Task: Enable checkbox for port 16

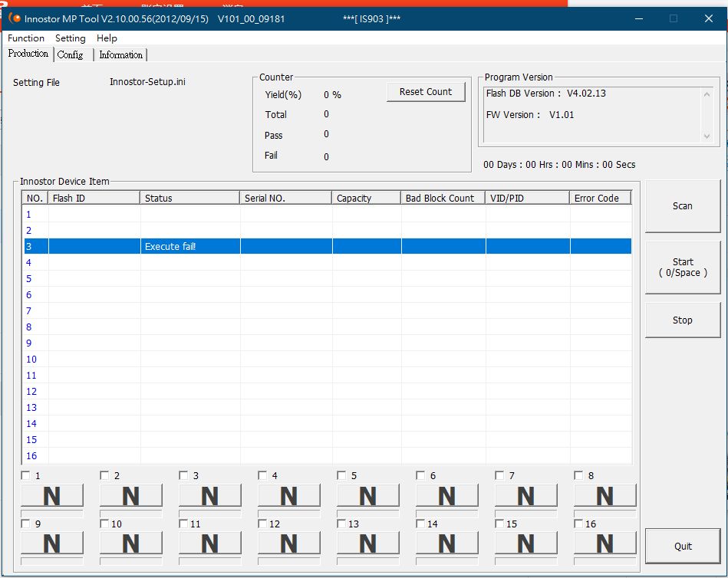Action: point(578,524)
